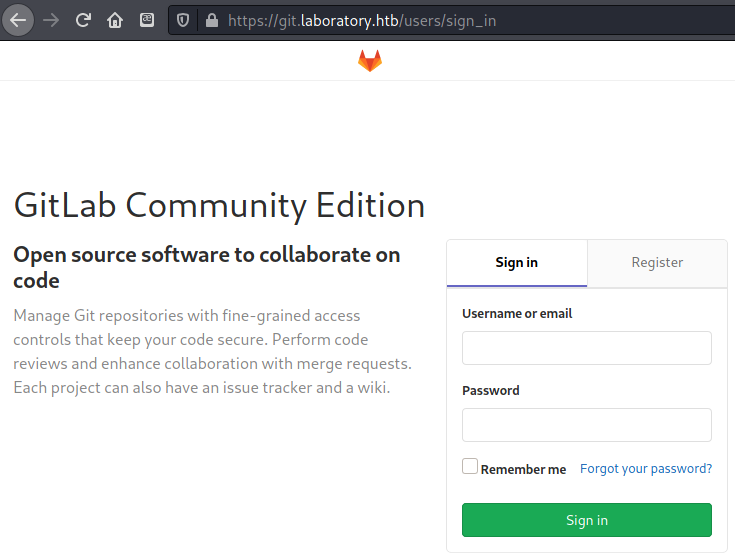Click the Remember me label text
Viewport: 735px width, 557px height.
(x=523, y=469)
